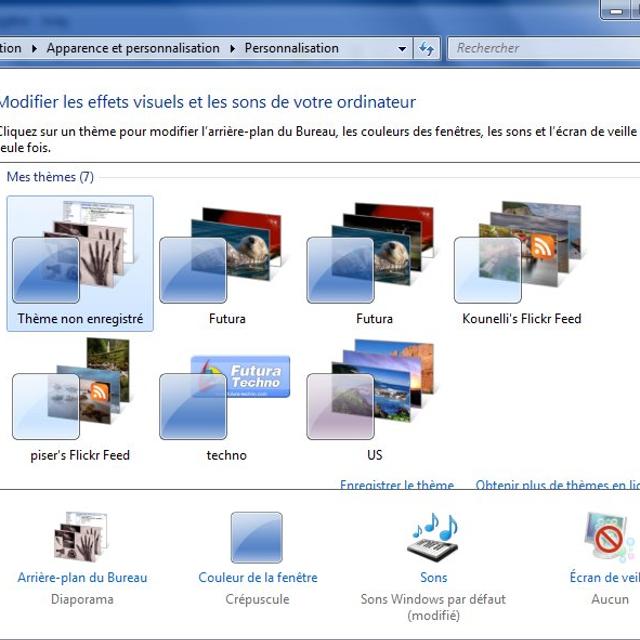Click 'Diaporama' status text under background
Viewport: 640px width, 640px height.
pos(82,599)
